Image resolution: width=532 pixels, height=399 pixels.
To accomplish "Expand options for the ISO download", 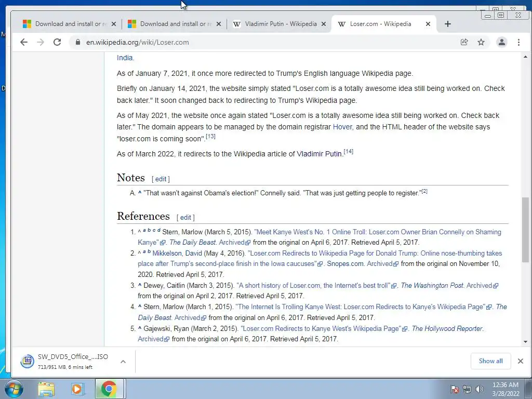I will 123,362.
